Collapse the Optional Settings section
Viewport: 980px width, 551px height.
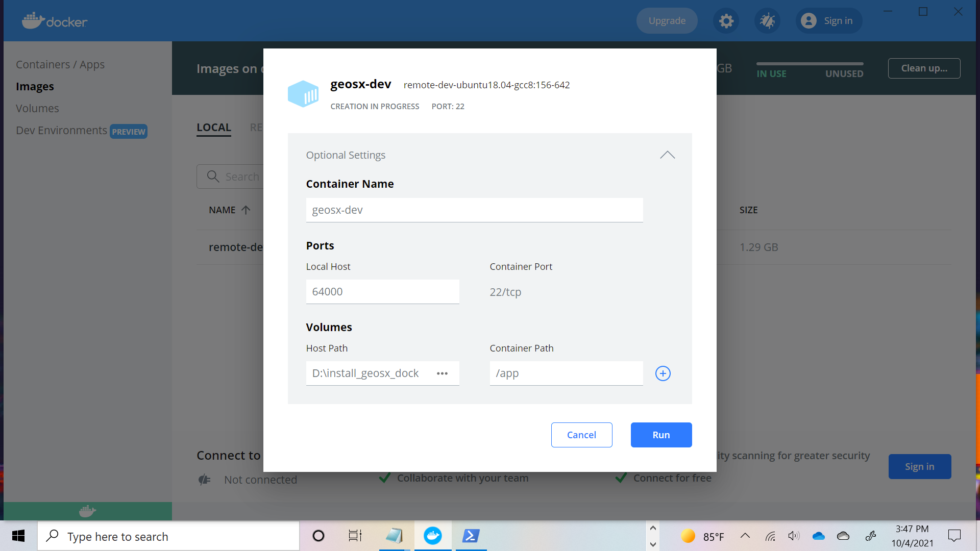[x=667, y=155]
